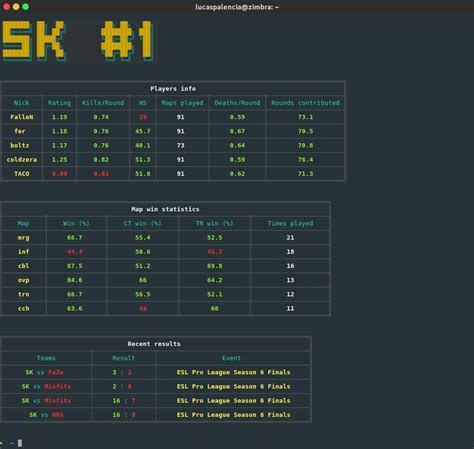474x449 pixels.
Task: Click coldzera's rounds contributed 76.4
Action: tap(305, 160)
